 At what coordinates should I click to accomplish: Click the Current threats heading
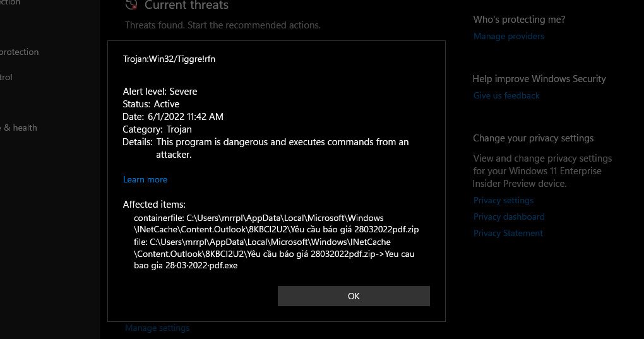pos(186,5)
